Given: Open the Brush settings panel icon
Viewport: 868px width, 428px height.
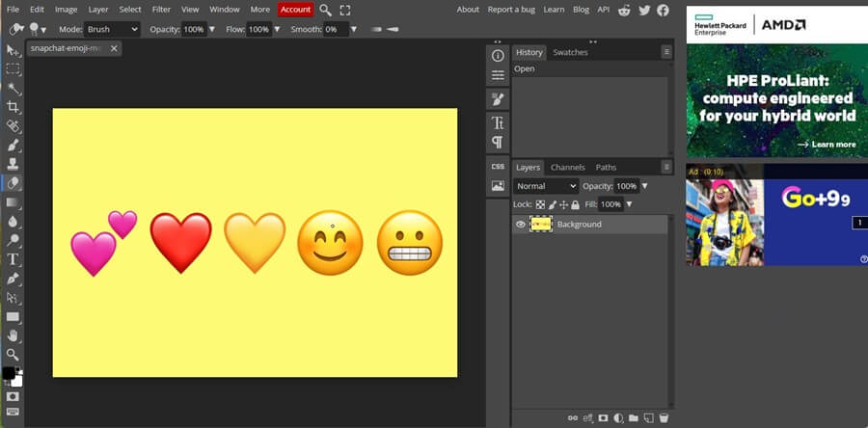Looking at the screenshot, I should [x=498, y=100].
